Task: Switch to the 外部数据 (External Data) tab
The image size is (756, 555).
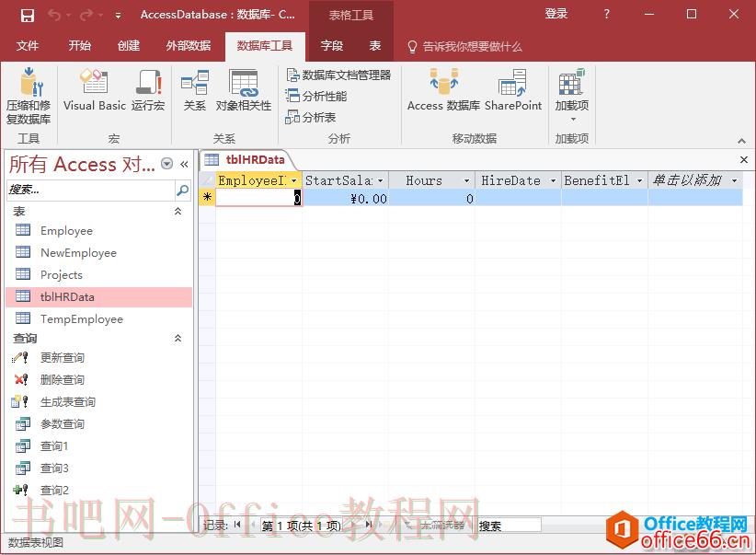Action: pyautogui.click(x=189, y=46)
